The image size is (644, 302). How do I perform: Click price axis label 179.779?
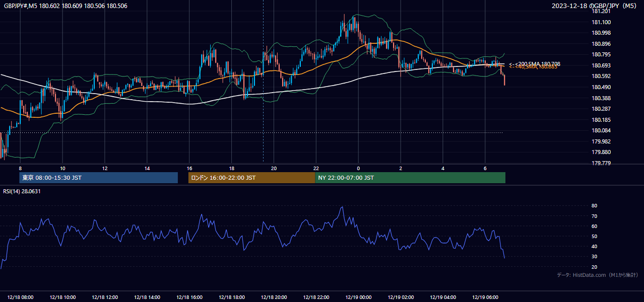601,163
